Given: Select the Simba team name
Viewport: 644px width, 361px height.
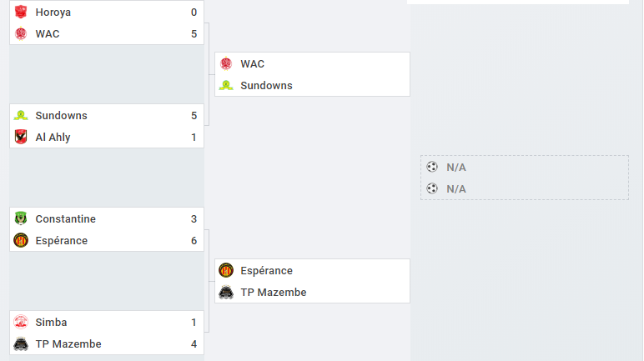Looking at the screenshot, I should [51, 323].
